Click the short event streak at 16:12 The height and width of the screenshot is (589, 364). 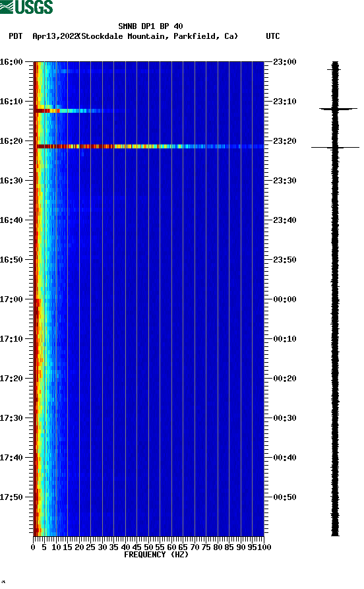pyautogui.click(x=79, y=111)
